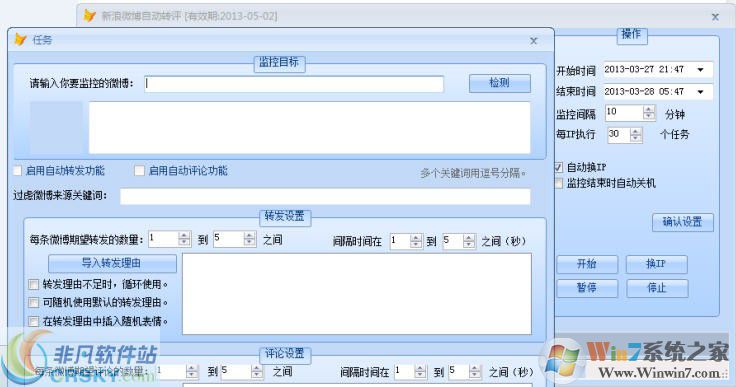Click the 过虑微博来源关键词 input field
Image resolution: width=736 pixels, height=387 pixels.
pos(325,196)
